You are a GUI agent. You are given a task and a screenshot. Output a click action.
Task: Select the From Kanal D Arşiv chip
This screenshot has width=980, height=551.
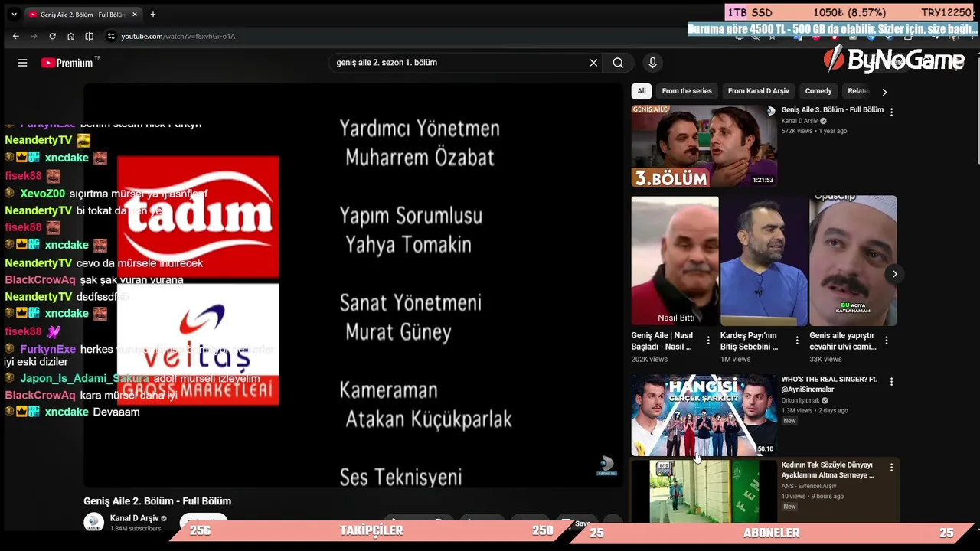pos(758,91)
